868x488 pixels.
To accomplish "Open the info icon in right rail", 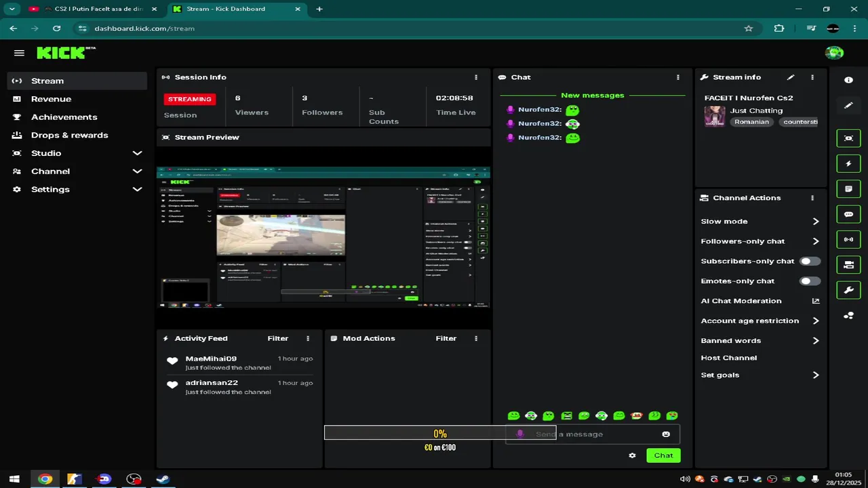I will pyautogui.click(x=848, y=80).
